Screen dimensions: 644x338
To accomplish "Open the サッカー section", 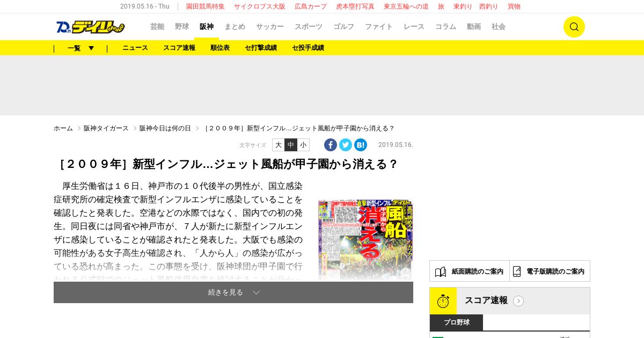I will click(x=270, y=26).
